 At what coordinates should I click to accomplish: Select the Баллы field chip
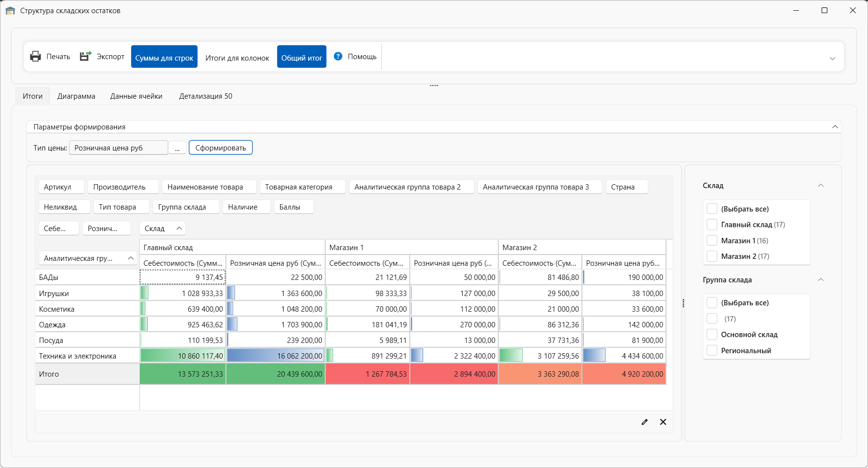pyautogui.click(x=294, y=207)
